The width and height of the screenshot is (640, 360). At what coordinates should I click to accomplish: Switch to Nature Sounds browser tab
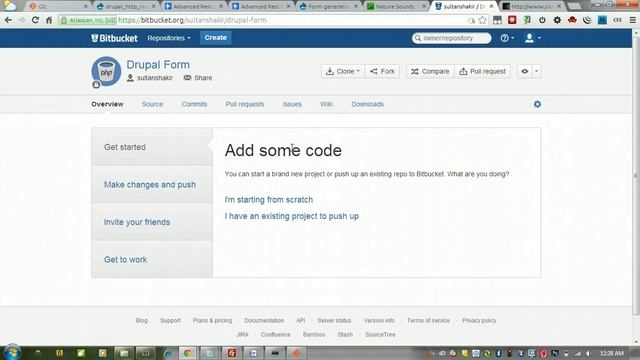coord(395,6)
